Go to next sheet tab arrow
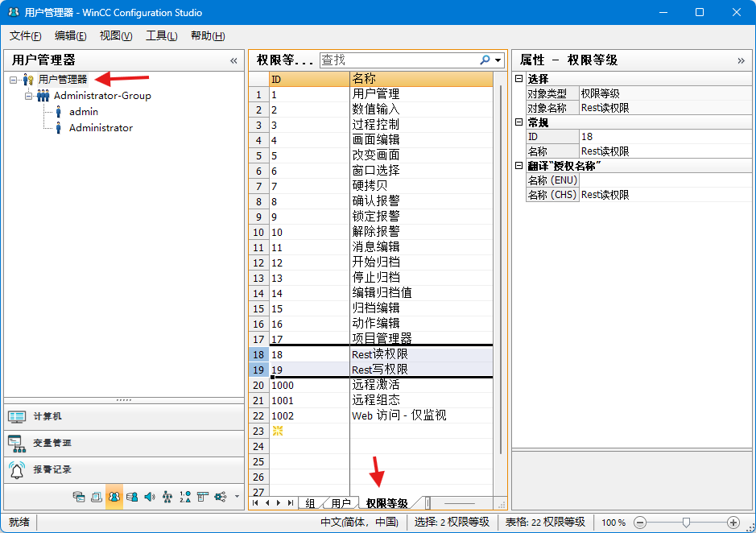The width and height of the screenshot is (756, 533). pyautogui.click(x=279, y=502)
